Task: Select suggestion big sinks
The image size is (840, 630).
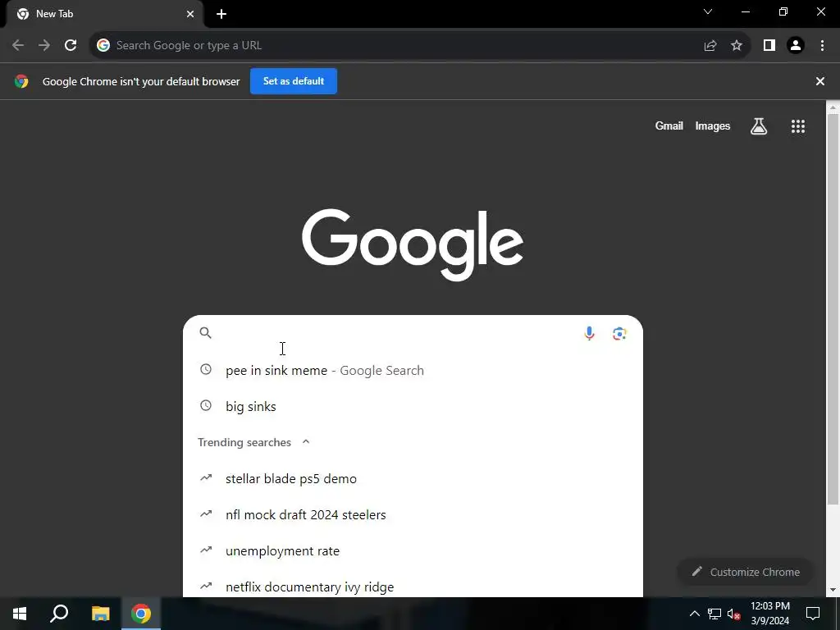Action: pos(413,406)
